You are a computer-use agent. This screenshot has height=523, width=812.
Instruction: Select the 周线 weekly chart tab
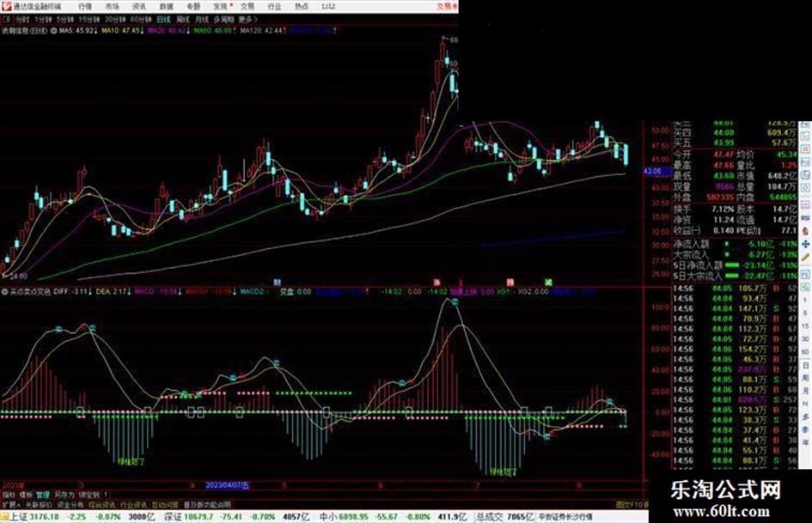(x=182, y=19)
